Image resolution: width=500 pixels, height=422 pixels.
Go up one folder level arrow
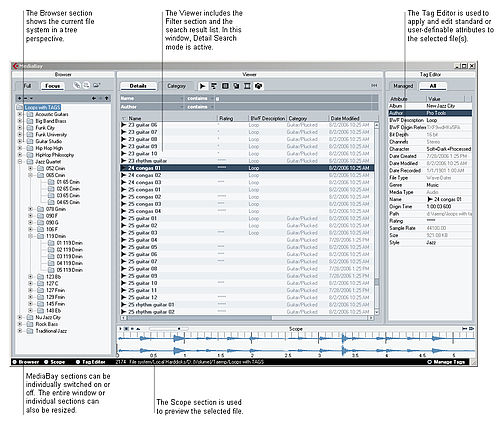click(x=107, y=98)
